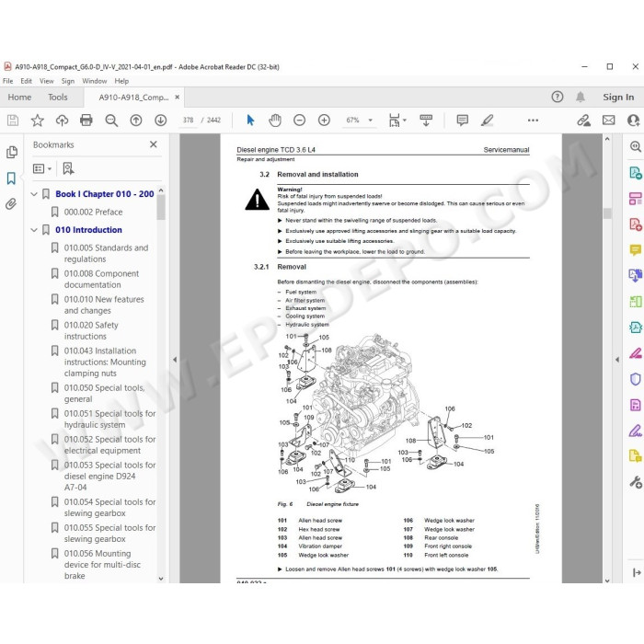Close the A910-A918_Comp document tab
Viewport: 644px width, 644px height.
[177, 97]
